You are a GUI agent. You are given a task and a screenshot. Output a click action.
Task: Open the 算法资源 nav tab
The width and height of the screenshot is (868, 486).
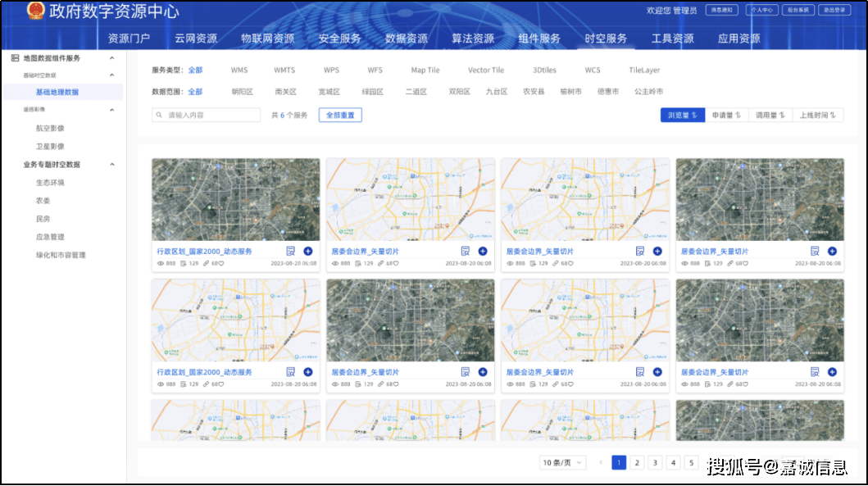point(473,39)
